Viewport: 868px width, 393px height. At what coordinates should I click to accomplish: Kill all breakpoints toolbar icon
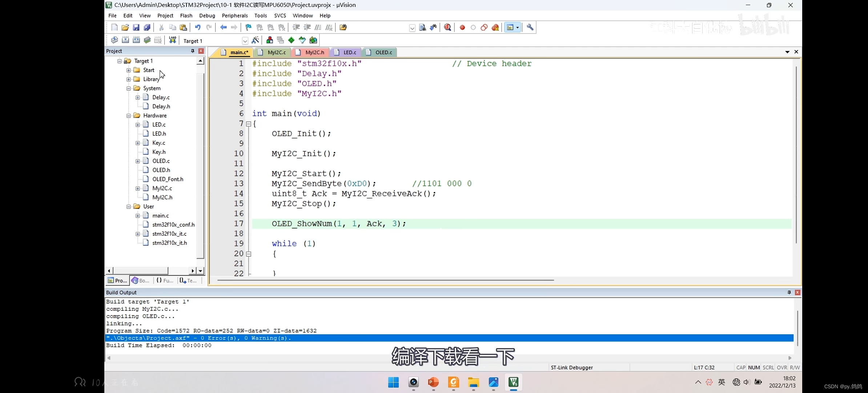(x=495, y=27)
